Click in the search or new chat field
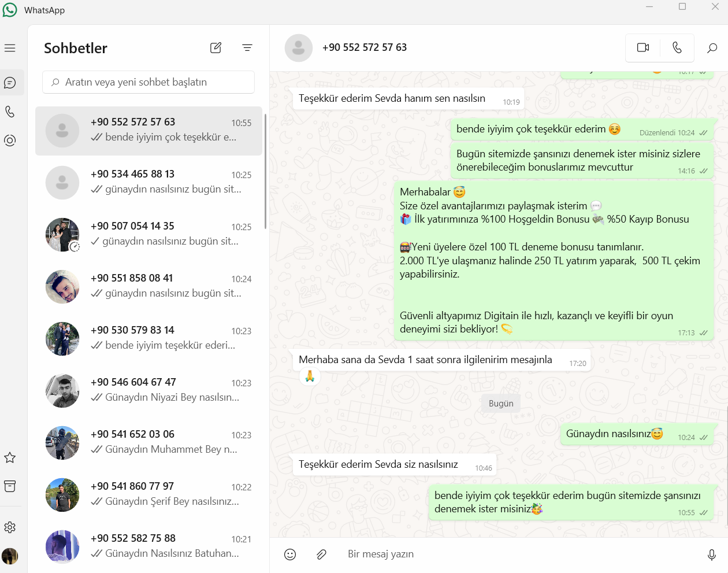This screenshot has height=573, width=728. tap(148, 82)
